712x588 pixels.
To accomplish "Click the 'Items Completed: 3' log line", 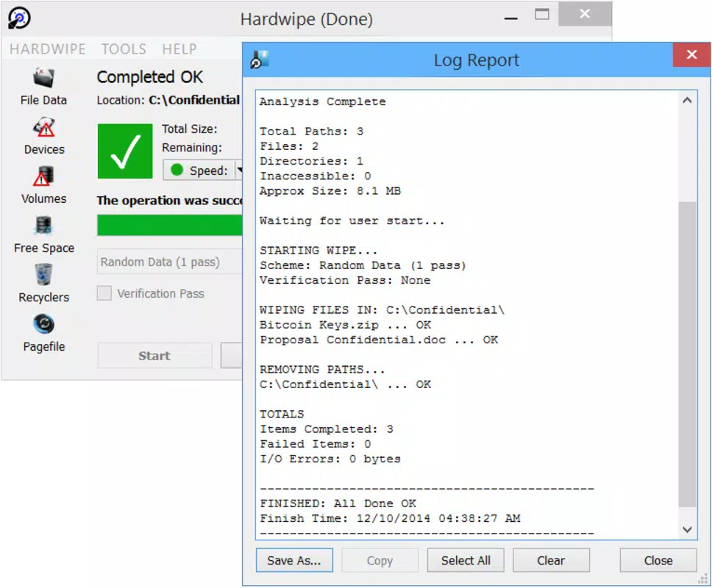I will 327,429.
